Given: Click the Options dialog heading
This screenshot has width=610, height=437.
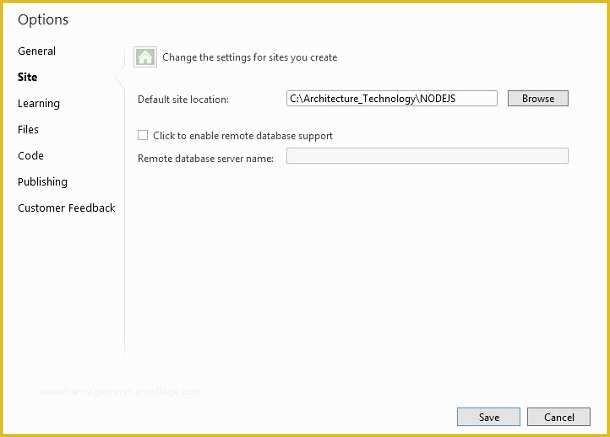Looking at the screenshot, I should point(43,20).
